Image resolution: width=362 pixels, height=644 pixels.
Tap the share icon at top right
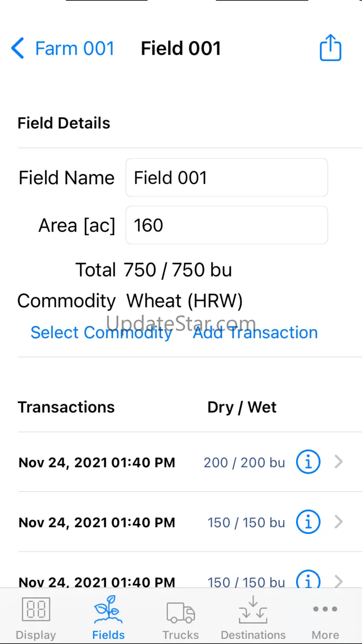click(330, 48)
